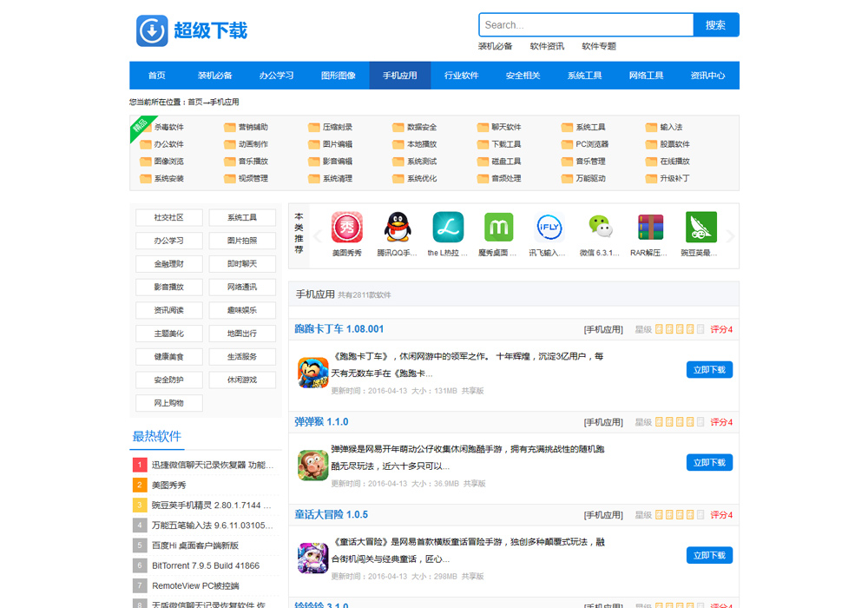Click the recommendations carousel left arrow
Viewport: 868px width, 608px height.
[x=318, y=236]
